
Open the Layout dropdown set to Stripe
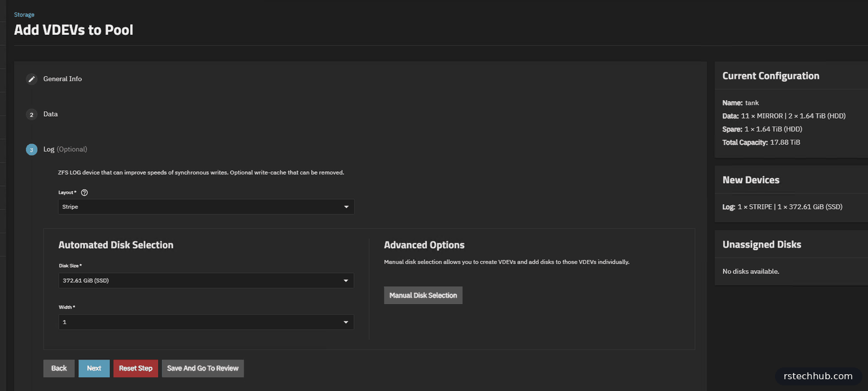[206, 207]
